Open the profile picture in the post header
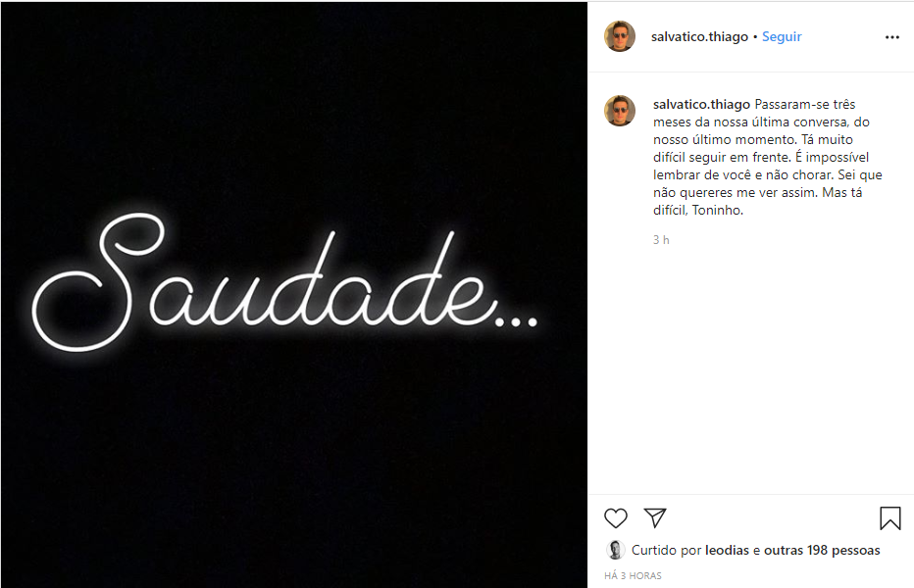Image resolution: width=914 pixels, height=588 pixels. (620, 36)
